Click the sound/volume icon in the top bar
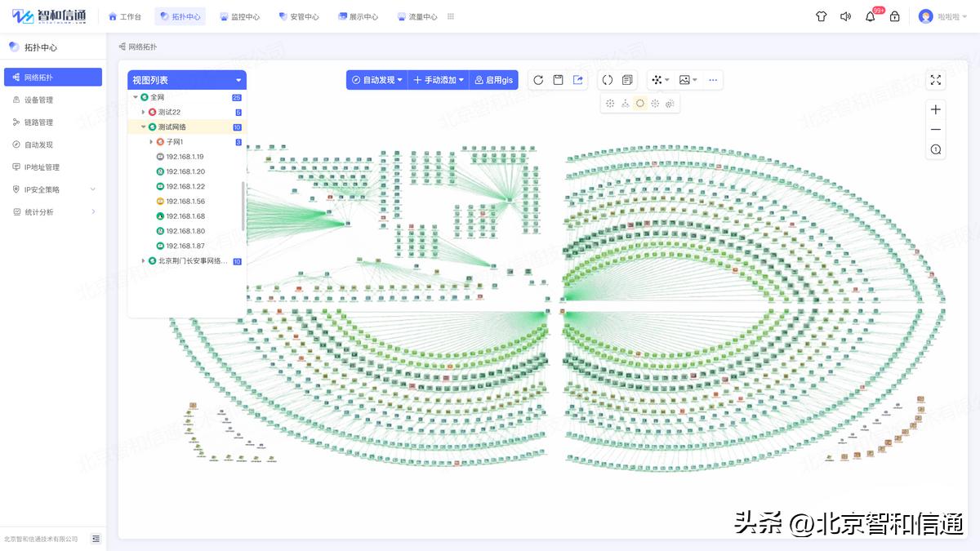This screenshot has height=551, width=980. click(845, 16)
